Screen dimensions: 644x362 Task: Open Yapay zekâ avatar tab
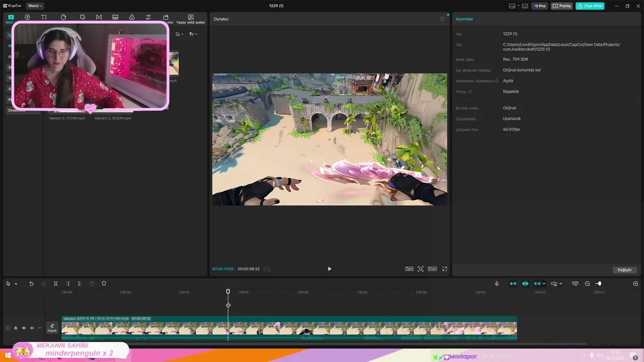tap(191, 19)
